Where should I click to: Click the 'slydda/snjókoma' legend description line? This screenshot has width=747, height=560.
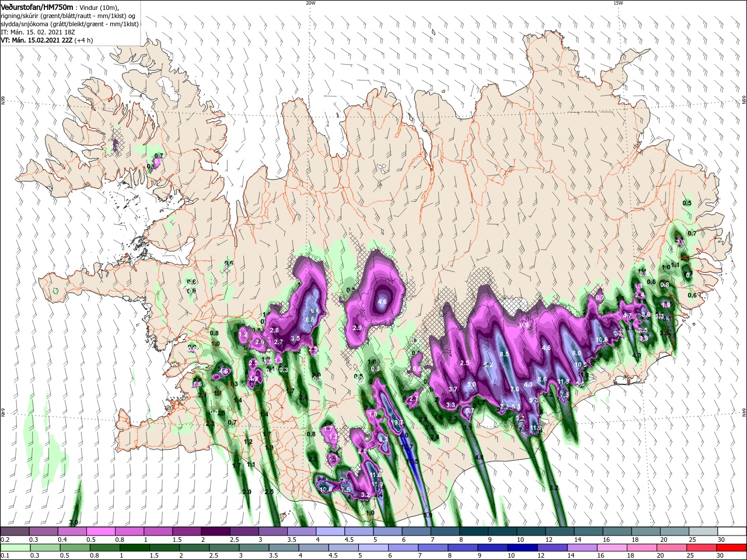click(x=69, y=24)
